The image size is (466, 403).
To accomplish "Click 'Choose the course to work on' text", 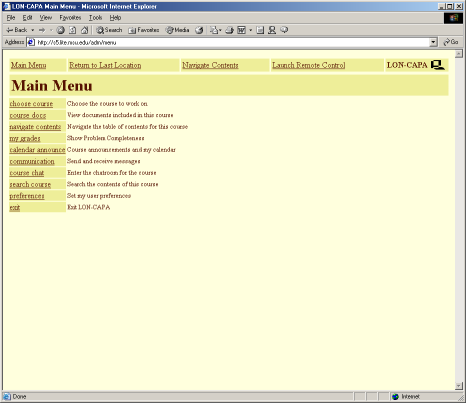I will tap(107, 104).
